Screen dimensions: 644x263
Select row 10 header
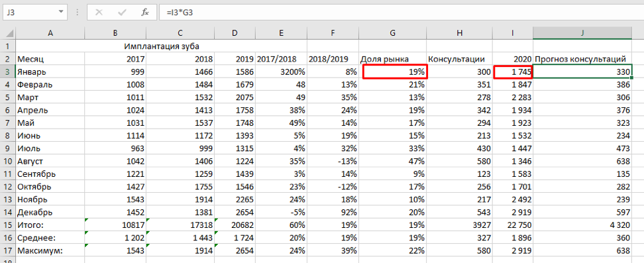[x=9, y=162]
